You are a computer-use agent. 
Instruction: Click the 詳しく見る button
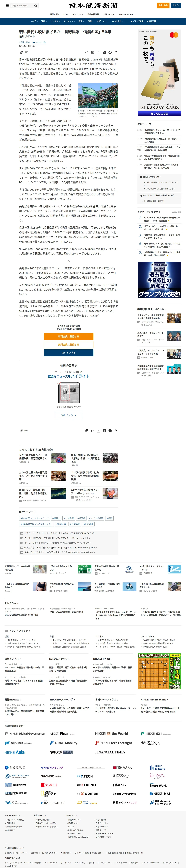69,415
